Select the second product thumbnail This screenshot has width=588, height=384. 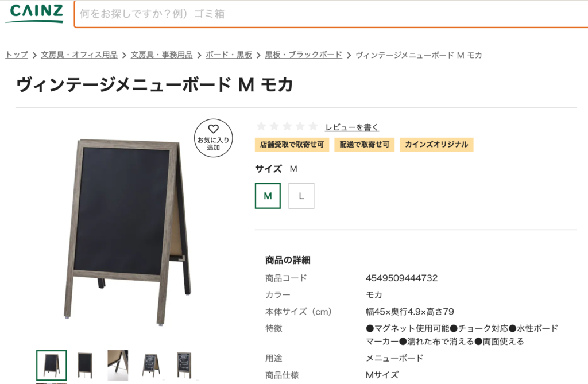[85, 365]
